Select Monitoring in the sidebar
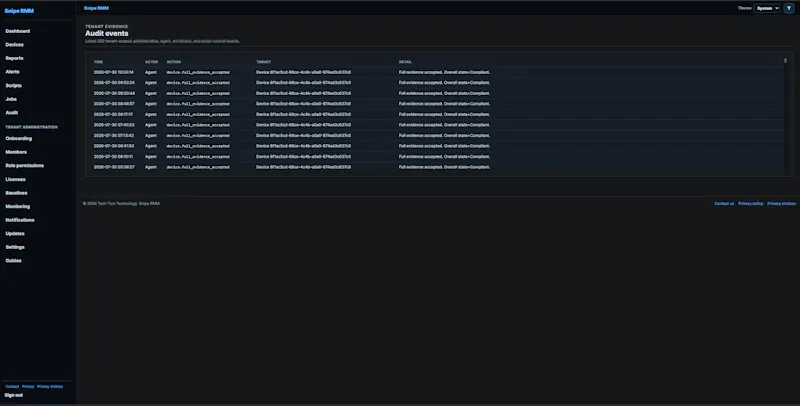 coord(18,207)
